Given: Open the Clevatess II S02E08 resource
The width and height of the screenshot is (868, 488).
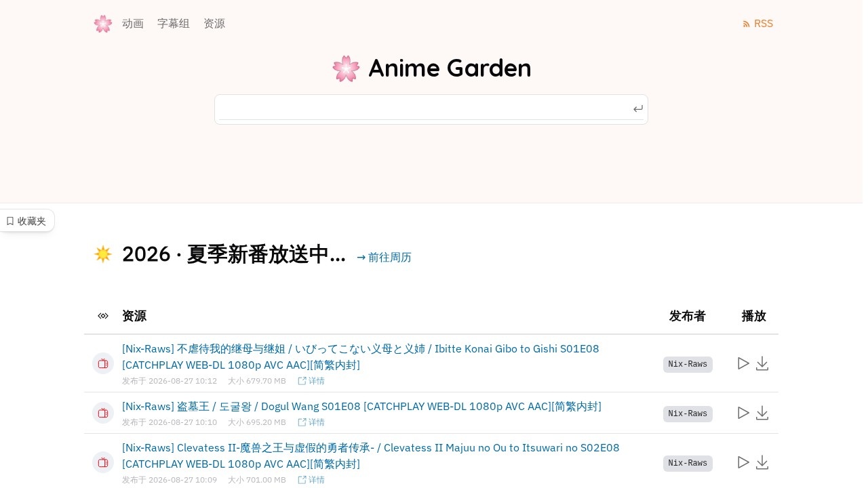Looking at the screenshot, I should click(x=371, y=456).
